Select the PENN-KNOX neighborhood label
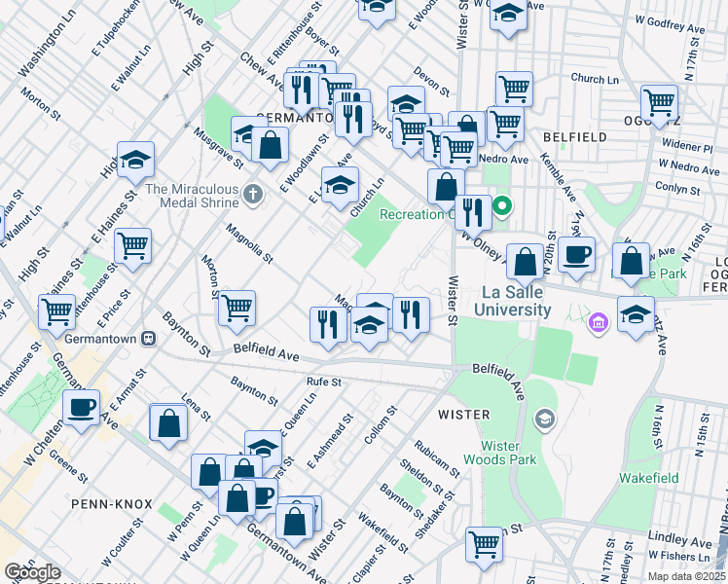728x584 pixels. (111, 504)
